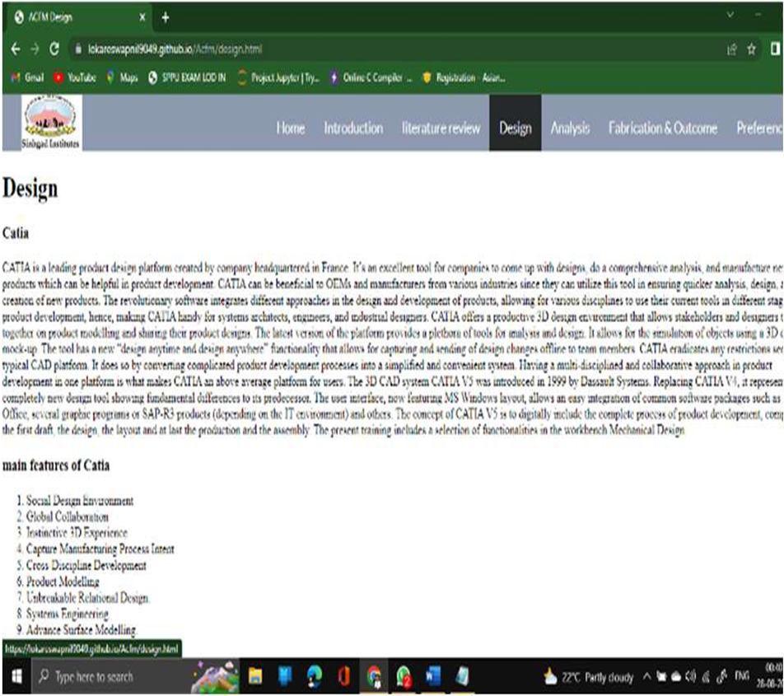Open the notepad app in taskbar
The image size is (784, 696).
tap(463, 677)
